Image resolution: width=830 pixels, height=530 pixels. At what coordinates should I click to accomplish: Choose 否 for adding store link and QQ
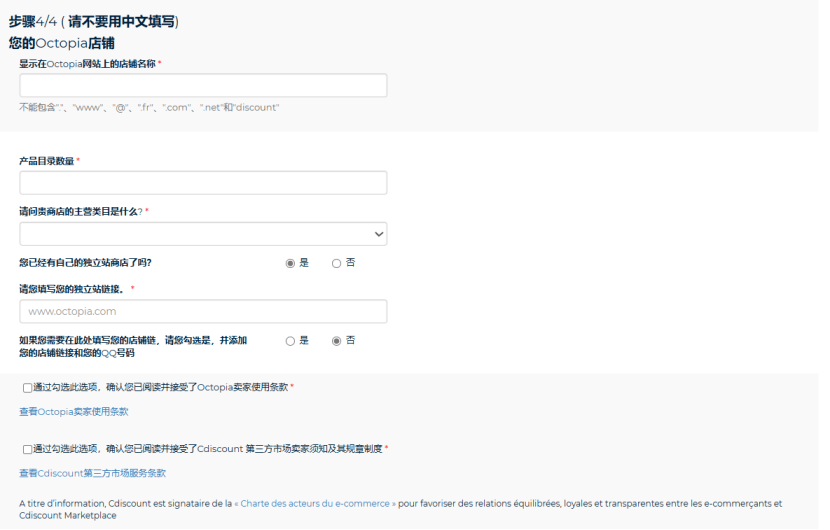point(336,341)
